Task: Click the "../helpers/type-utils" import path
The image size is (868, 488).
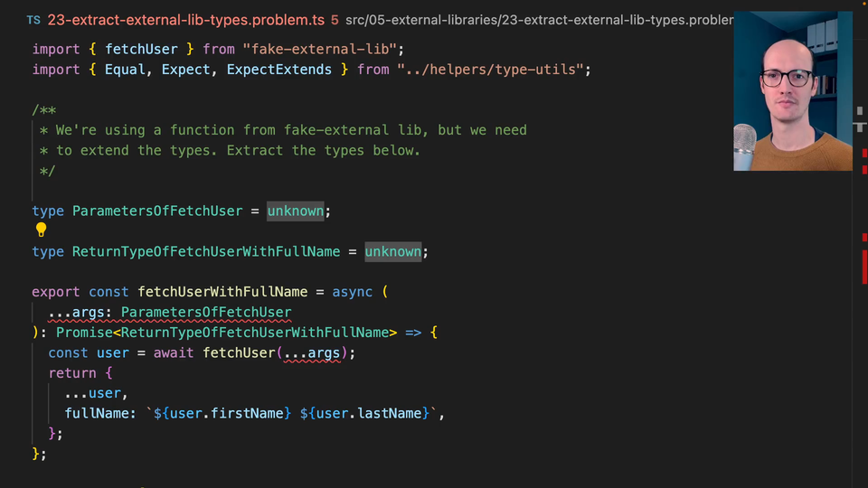Action: click(489, 69)
